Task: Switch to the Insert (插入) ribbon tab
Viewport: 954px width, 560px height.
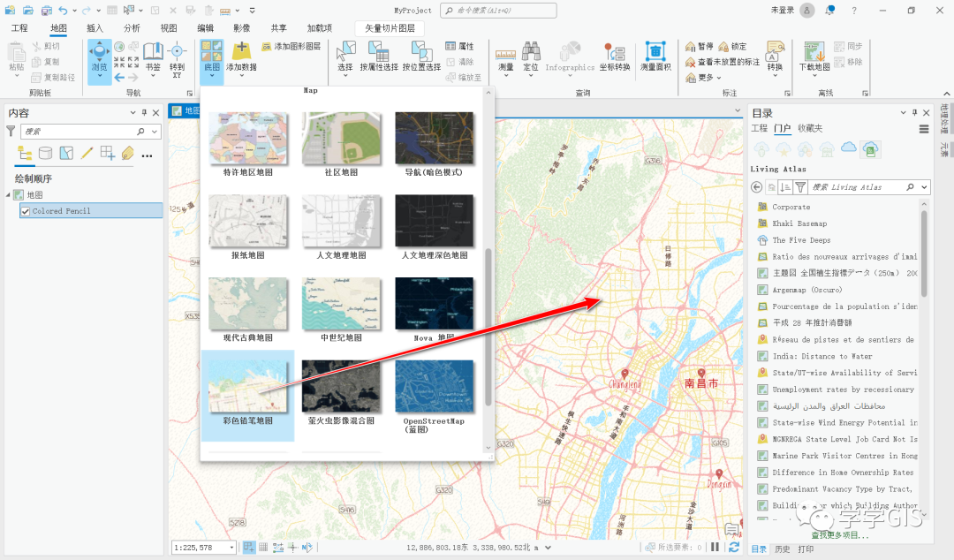Action: [x=95, y=28]
